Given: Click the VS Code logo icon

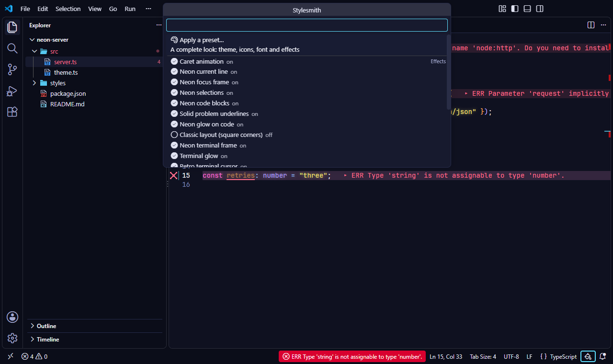Looking at the screenshot, I should tap(9, 9).
